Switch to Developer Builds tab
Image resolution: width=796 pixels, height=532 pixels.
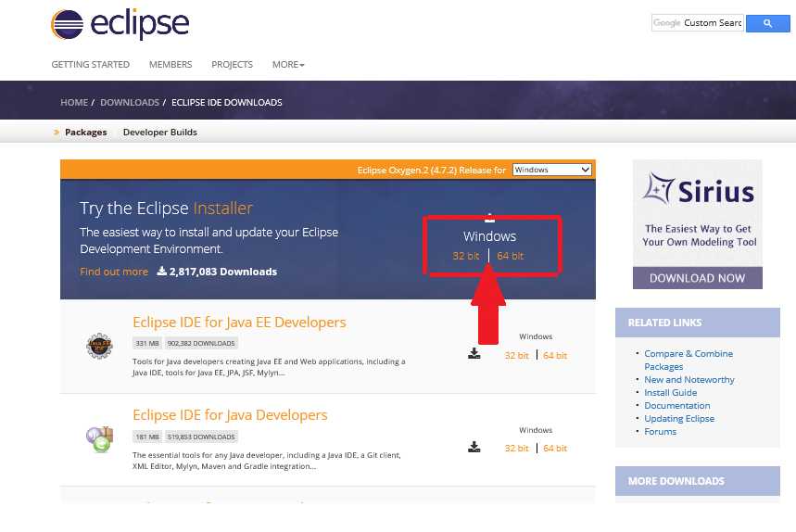pyautogui.click(x=160, y=132)
